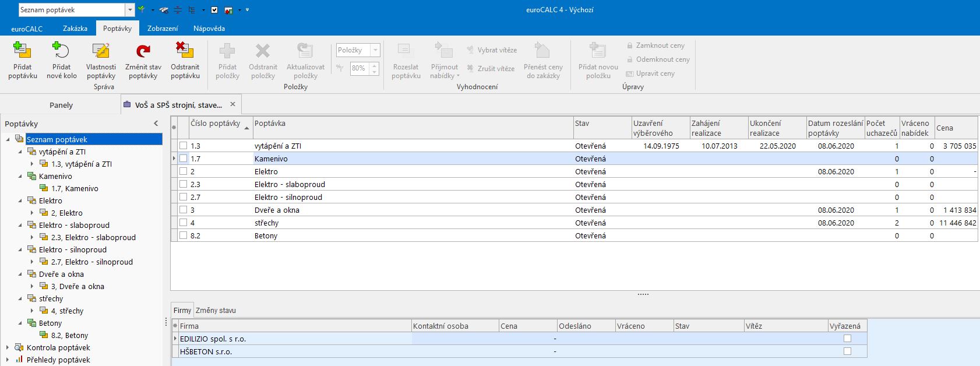Click Přidat položky icon
980x366 pixels.
[x=227, y=51]
